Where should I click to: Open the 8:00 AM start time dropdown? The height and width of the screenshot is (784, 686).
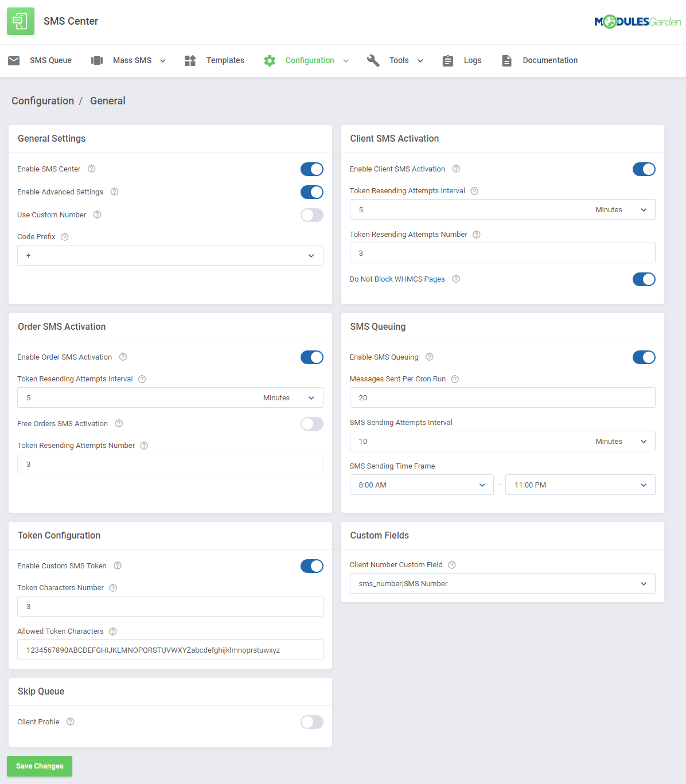point(421,485)
